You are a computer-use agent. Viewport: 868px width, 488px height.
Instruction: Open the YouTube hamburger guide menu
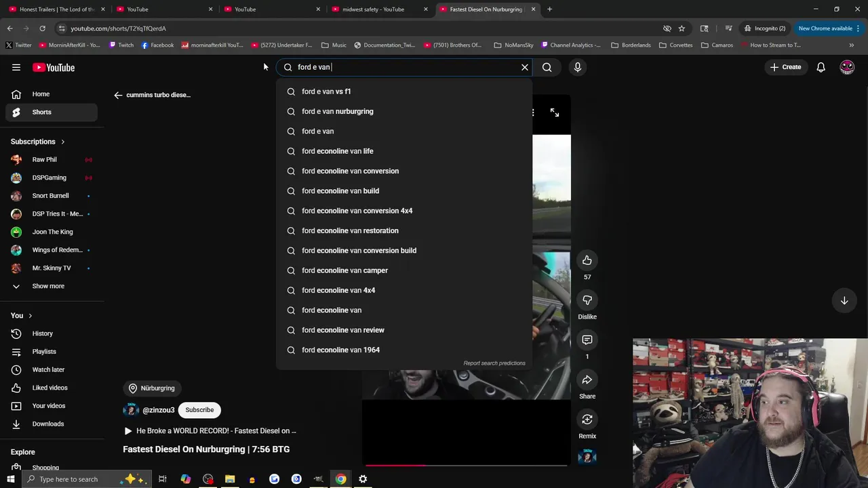pyautogui.click(x=16, y=67)
